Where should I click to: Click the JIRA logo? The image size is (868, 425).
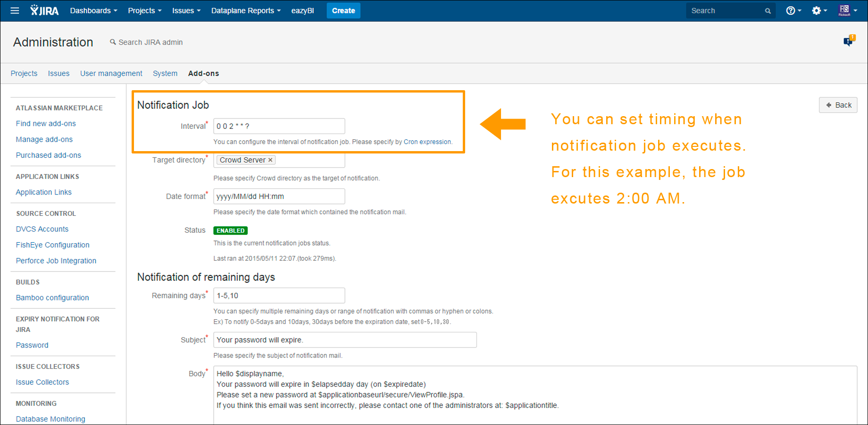(x=45, y=10)
